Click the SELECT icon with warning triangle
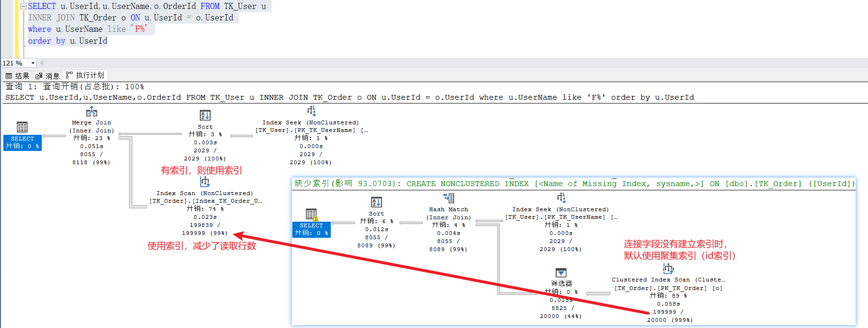Viewport: 868px width, 328px height. click(x=312, y=215)
